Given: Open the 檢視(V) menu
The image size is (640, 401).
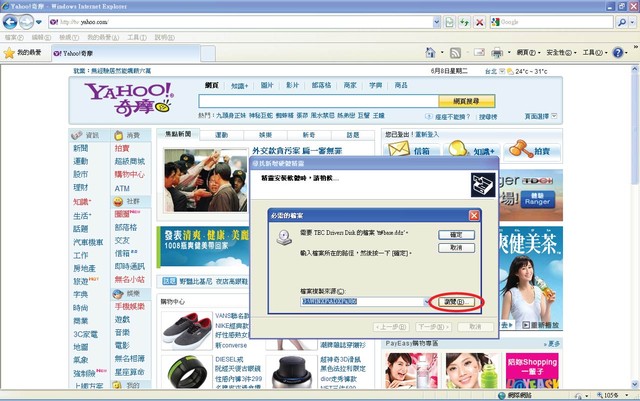Looking at the screenshot, I should point(69,38).
